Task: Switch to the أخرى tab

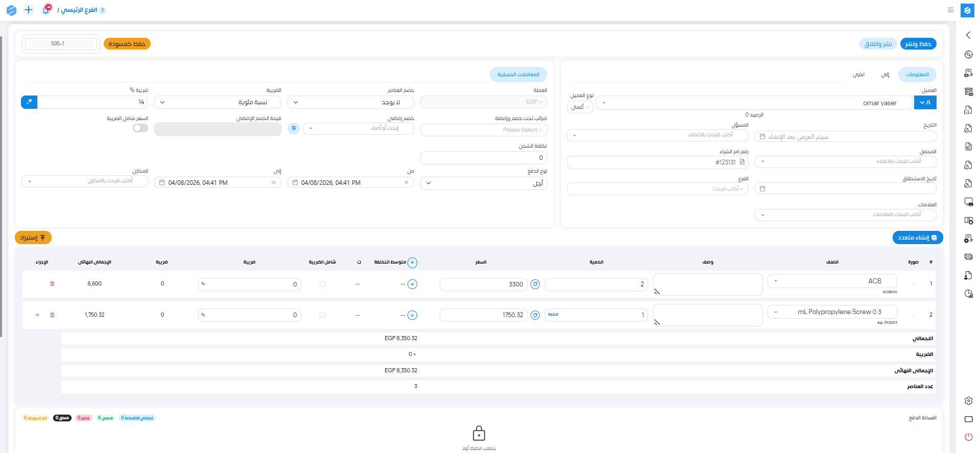Action: point(858,75)
